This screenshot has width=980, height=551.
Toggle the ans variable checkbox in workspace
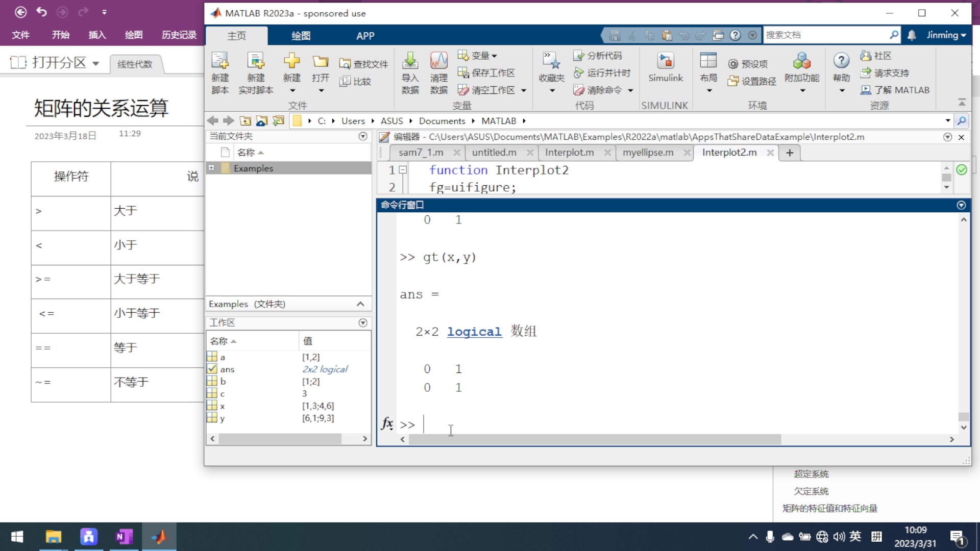coord(212,369)
